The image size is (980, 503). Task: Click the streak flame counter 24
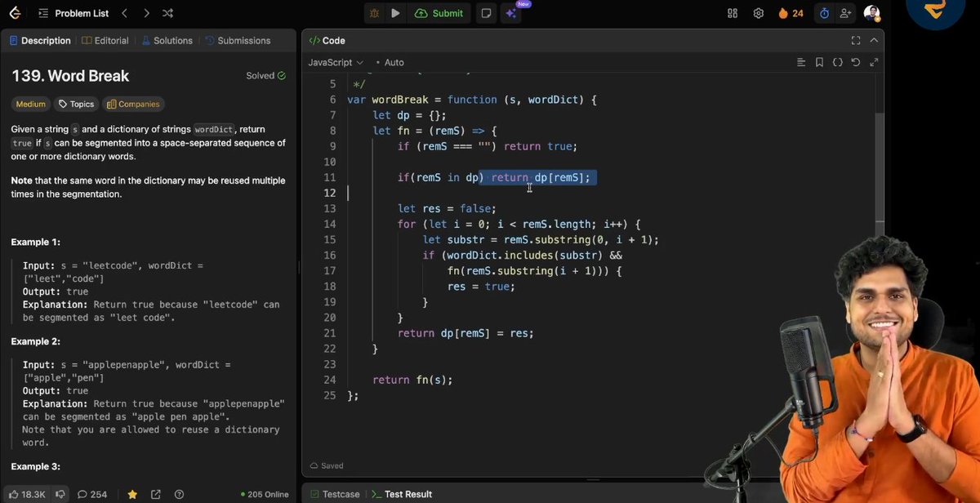click(791, 13)
